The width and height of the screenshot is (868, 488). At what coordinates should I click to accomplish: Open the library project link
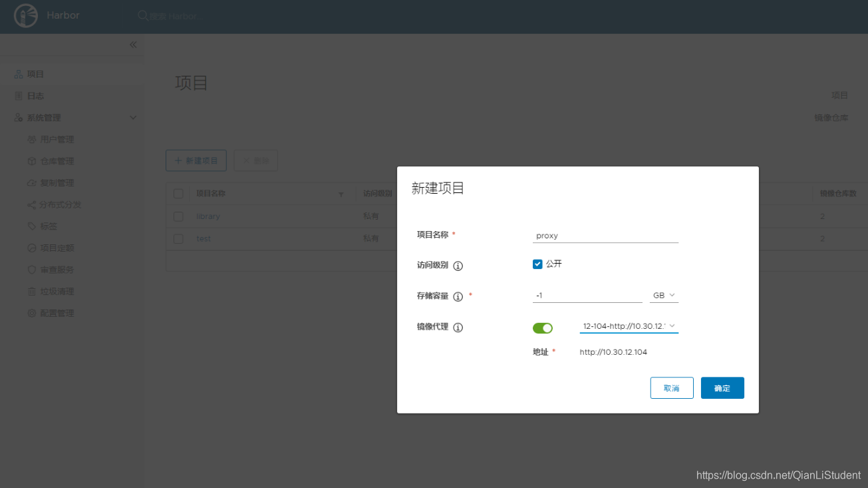pyautogui.click(x=208, y=216)
